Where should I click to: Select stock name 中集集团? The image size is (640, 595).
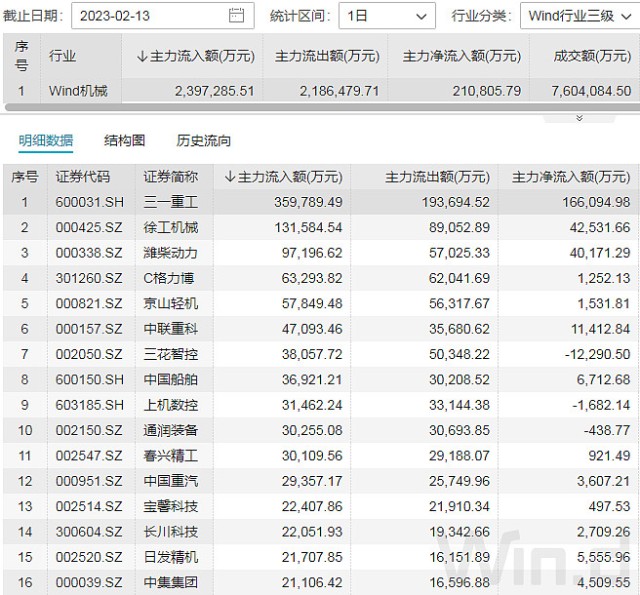click(x=171, y=582)
